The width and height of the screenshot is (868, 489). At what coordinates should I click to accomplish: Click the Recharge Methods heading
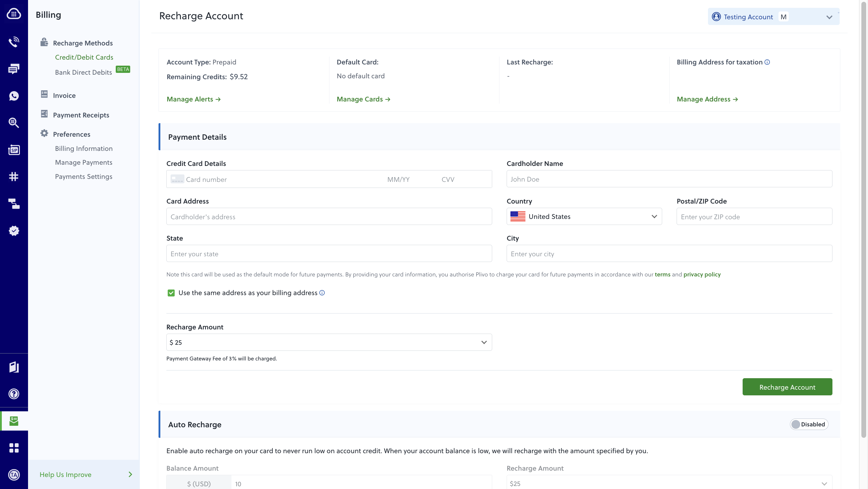point(83,43)
